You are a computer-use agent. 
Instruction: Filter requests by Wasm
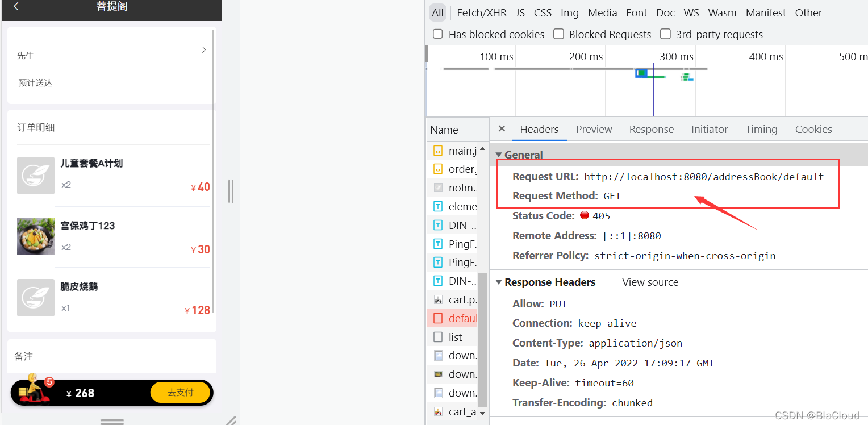click(722, 13)
